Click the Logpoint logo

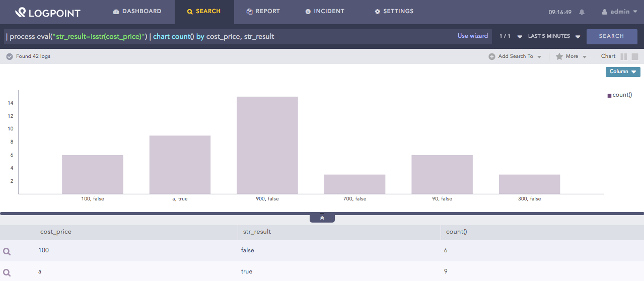[x=47, y=12]
